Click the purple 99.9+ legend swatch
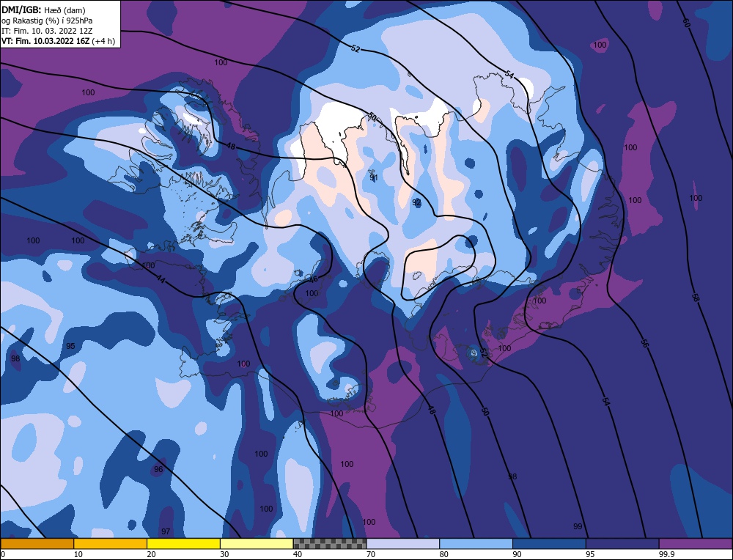This screenshot has height=560, width=733. [x=696, y=543]
